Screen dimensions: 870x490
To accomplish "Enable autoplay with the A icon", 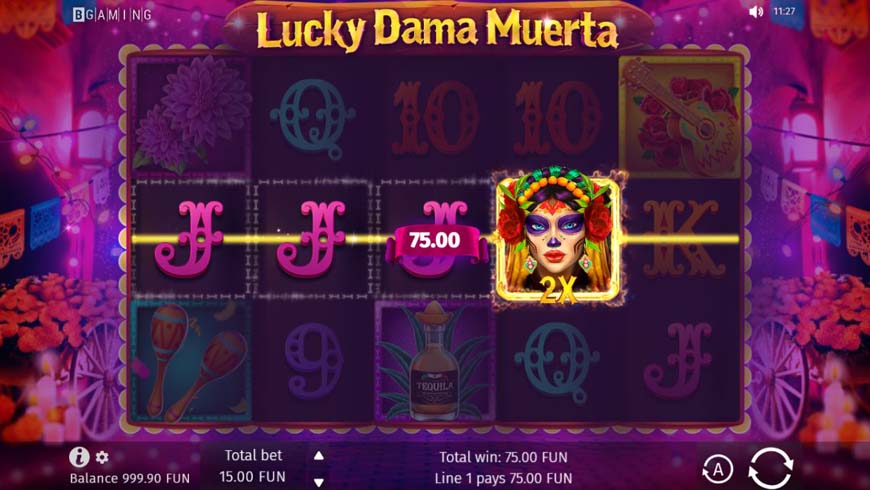I will [717, 469].
